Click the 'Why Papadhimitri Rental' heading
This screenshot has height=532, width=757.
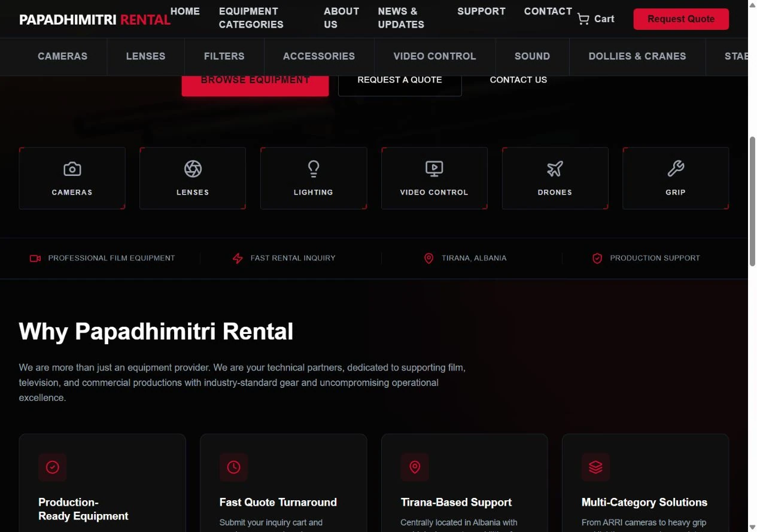pyautogui.click(x=156, y=332)
